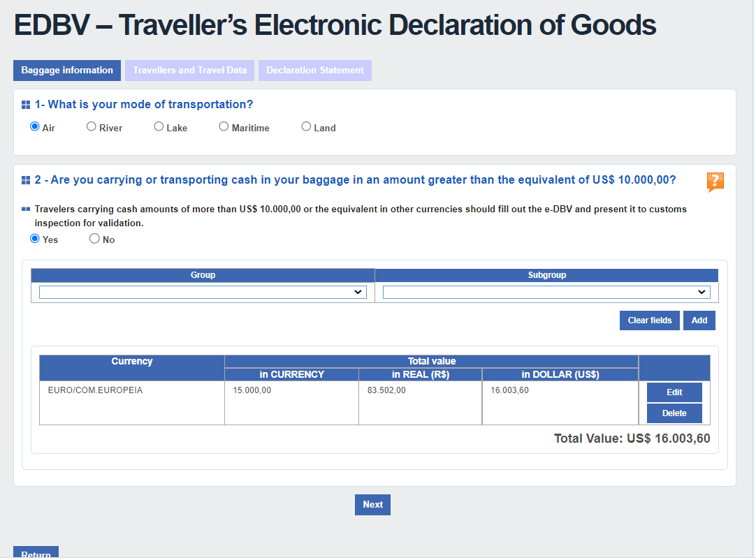Choose Lake as transportation mode
This screenshot has width=756, height=560.
pos(159,127)
